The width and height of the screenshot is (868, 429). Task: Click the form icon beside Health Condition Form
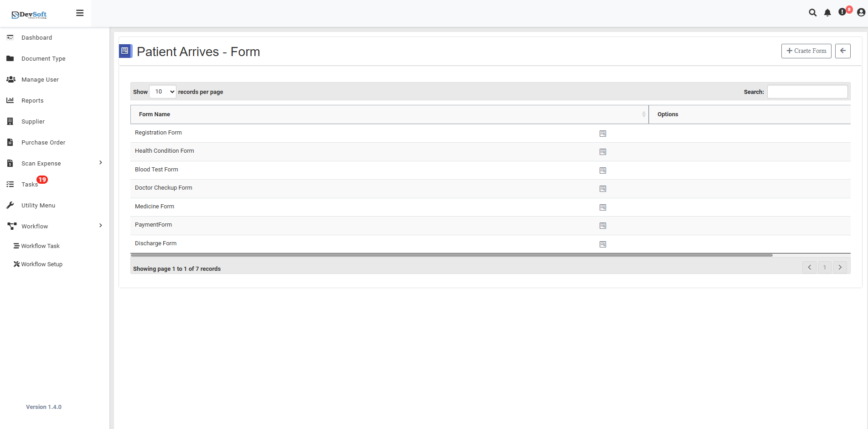603,152
